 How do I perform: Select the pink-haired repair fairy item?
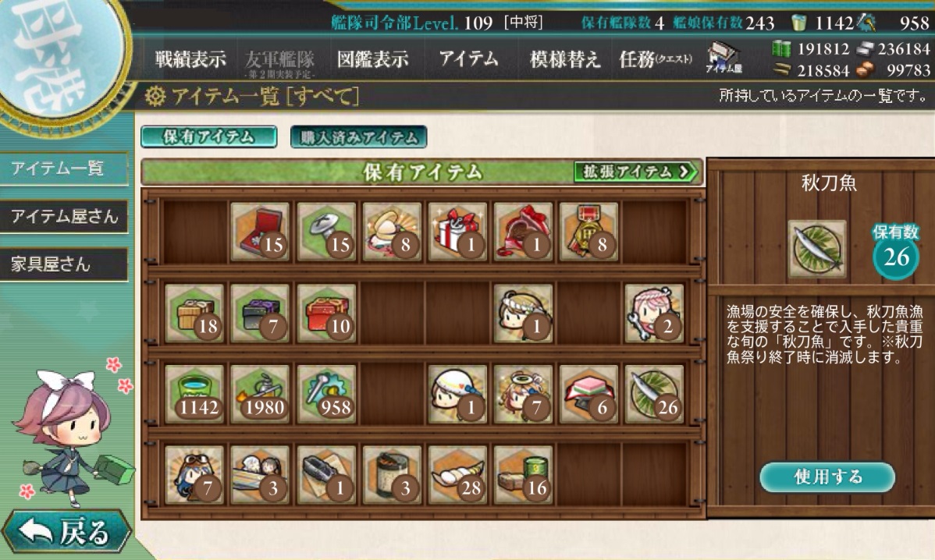point(654,313)
